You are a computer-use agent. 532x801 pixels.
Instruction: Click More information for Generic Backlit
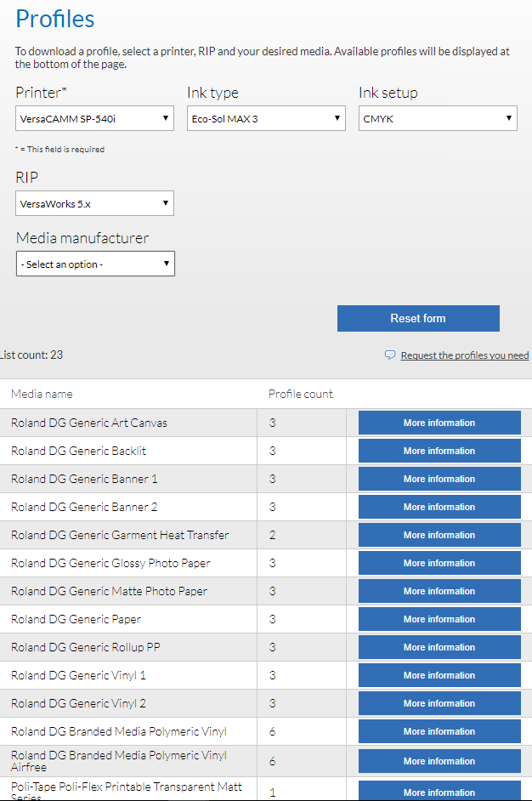439,451
